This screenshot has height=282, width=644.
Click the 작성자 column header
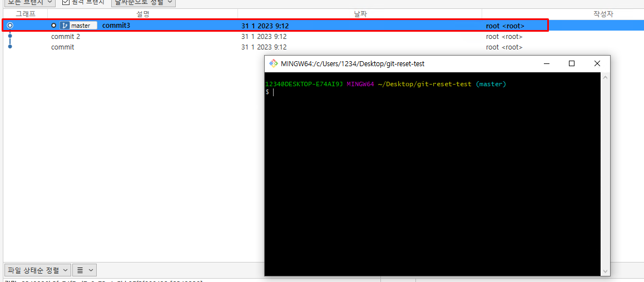click(603, 14)
